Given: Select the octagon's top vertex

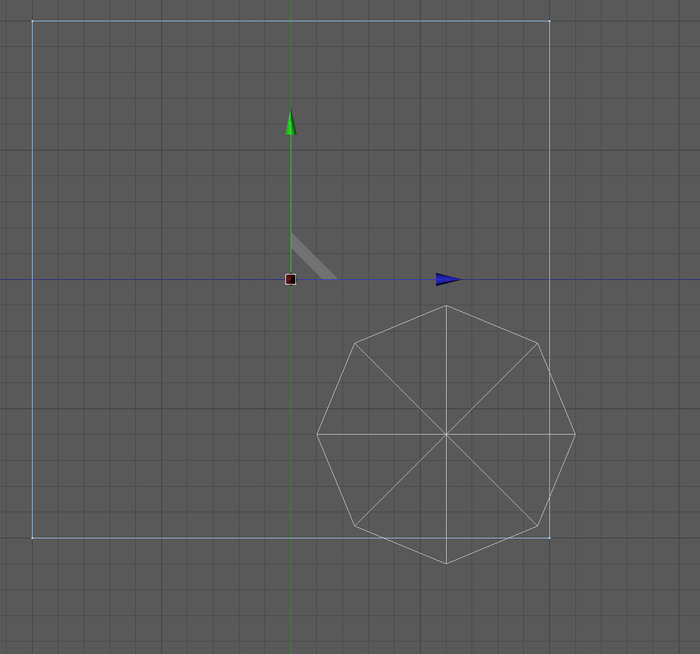Looking at the screenshot, I should pos(446,305).
